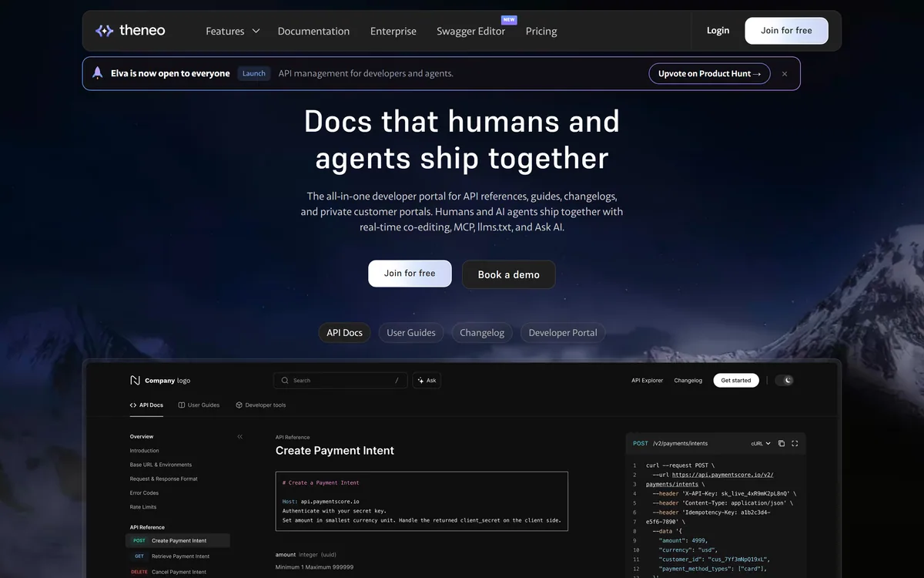Switch to the Changelog pill tab
The width and height of the screenshot is (924, 578).
coord(482,333)
